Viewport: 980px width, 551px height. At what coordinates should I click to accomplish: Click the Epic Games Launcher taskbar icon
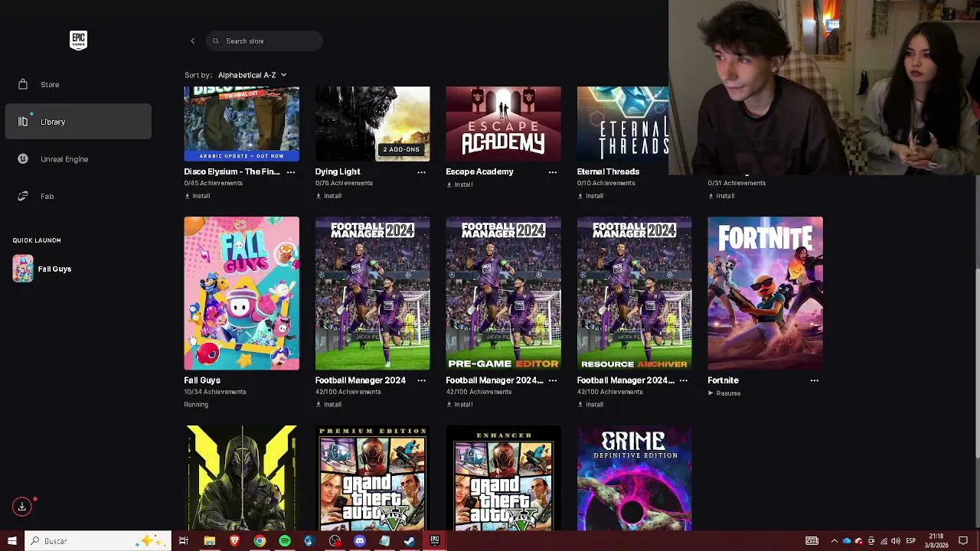tap(435, 541)
